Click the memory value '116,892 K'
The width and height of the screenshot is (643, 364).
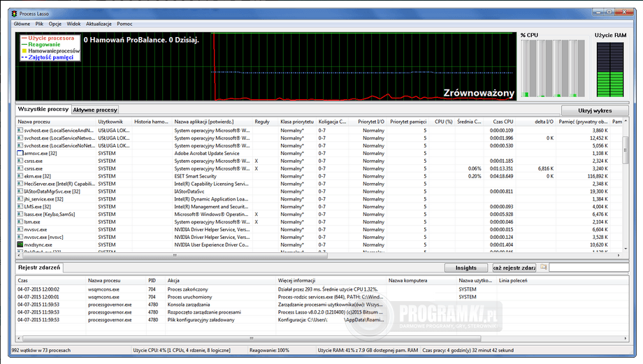click(598, 176)
